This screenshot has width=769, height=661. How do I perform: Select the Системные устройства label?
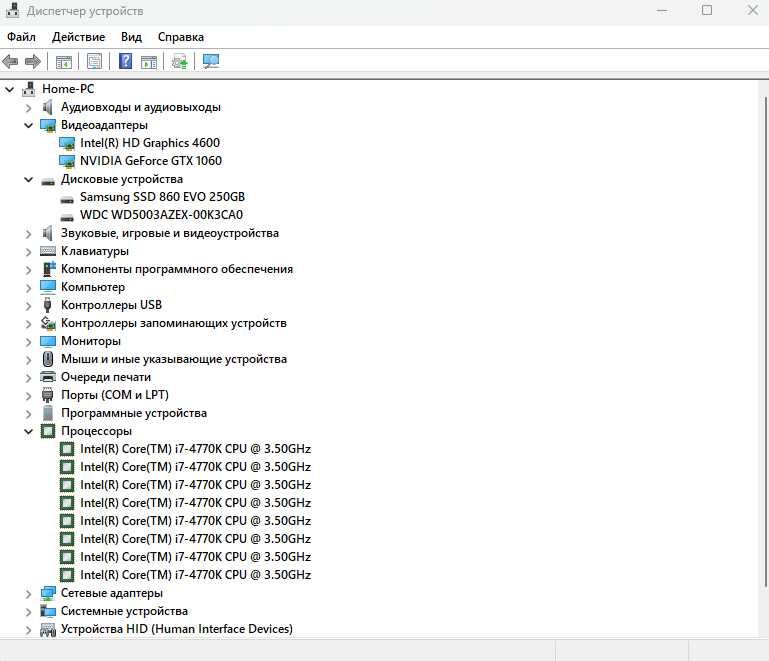point(124,611)
